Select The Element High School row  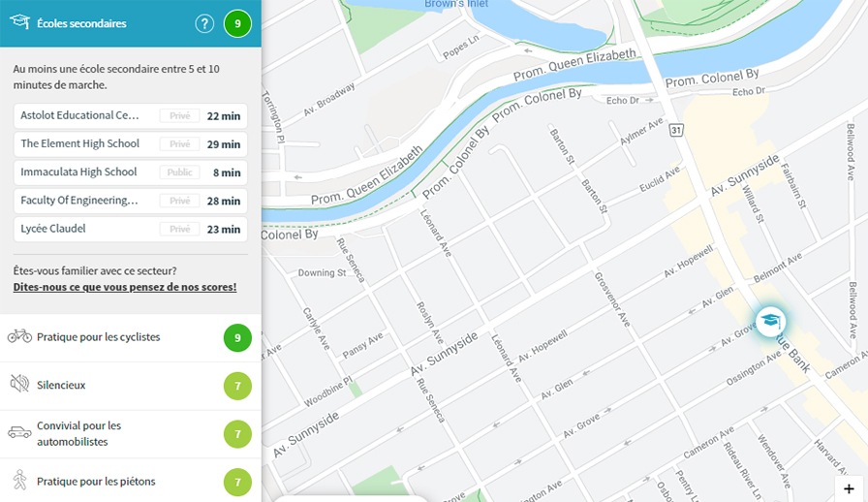coord(131,144)
